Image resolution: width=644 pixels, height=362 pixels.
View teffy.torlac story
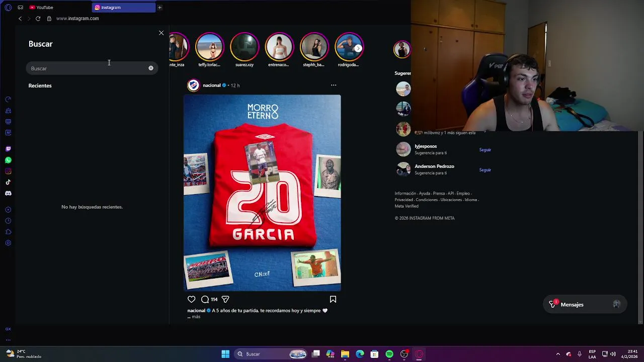(x=209, y=47)
